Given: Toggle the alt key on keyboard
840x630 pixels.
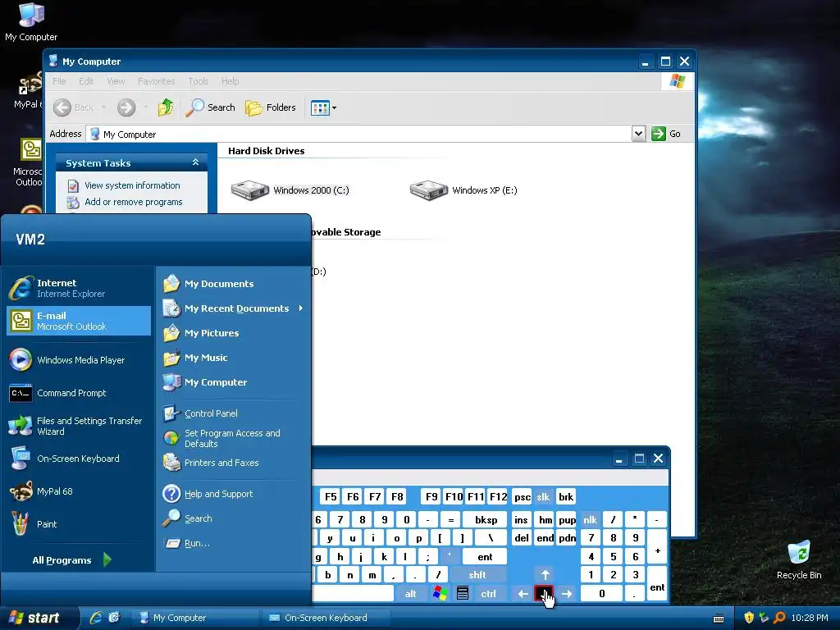Looking at the screenshot, I should pyautogui.click(x=410, y=593).
